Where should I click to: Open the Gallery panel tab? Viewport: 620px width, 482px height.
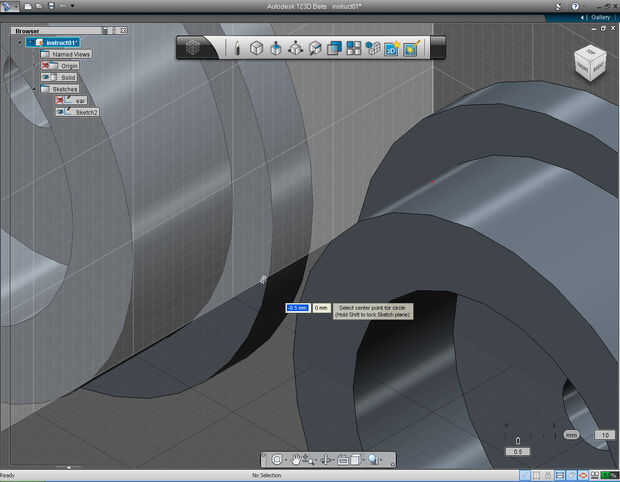(599, 17)
